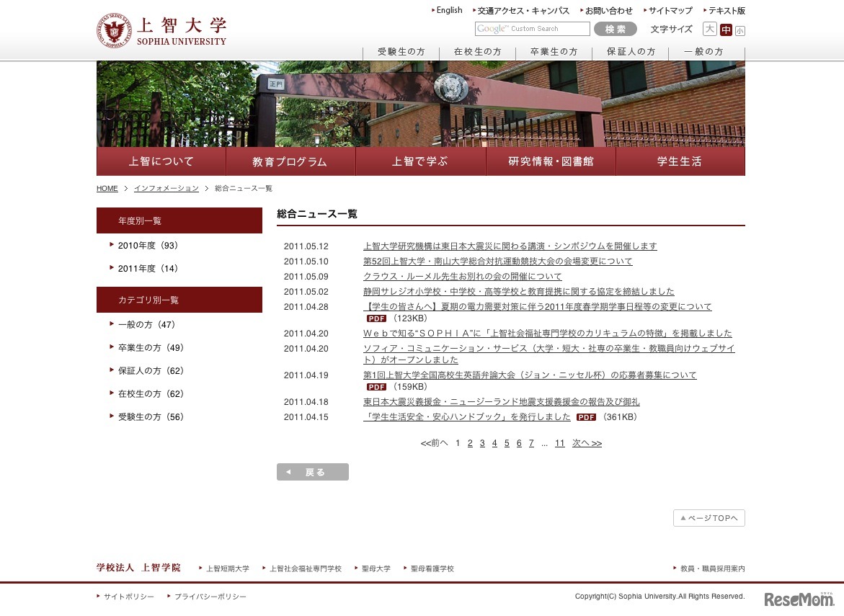Click PDF icon beside spring semester schedule notice
Viewport: 844px width, 616px height.
pyautogui.click(x=376, y=318)
